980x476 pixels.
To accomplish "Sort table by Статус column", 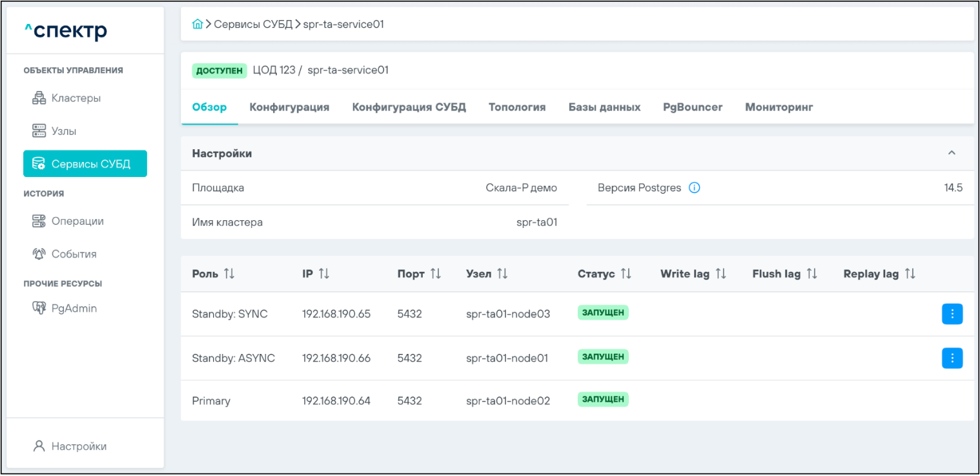I will [626, 274].
